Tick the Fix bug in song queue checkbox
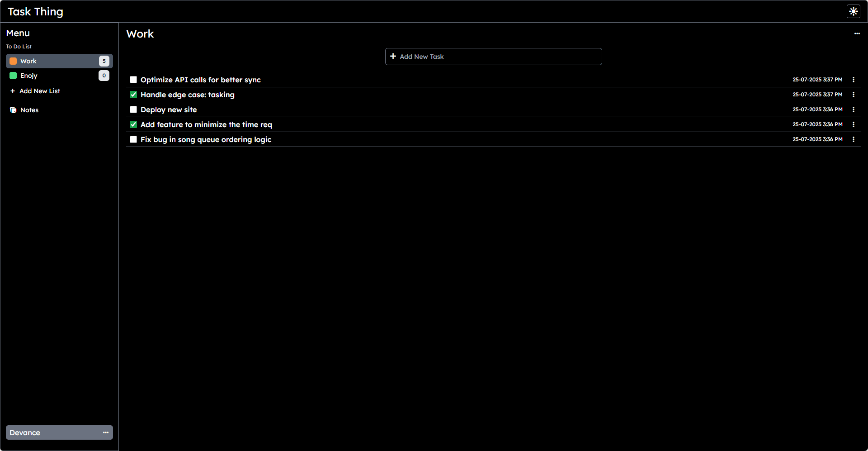868x451 pixels. point(133,139)
